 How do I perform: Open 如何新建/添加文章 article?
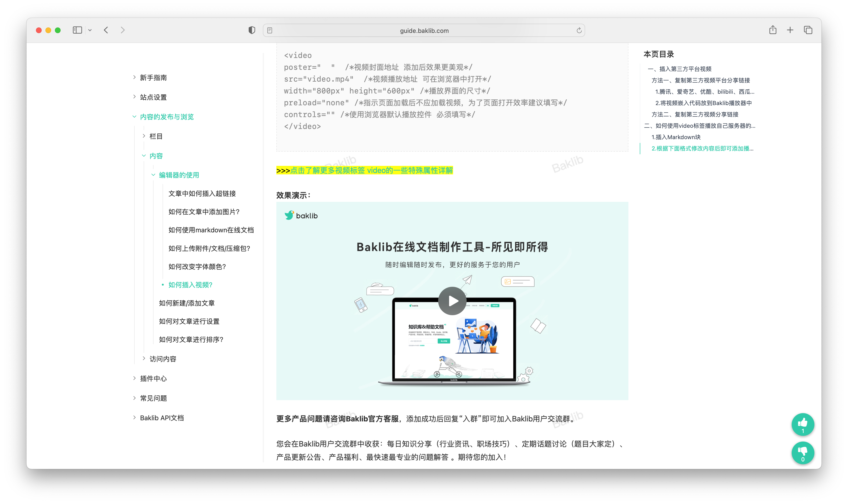pyautogui.click(x=187, y=303)
